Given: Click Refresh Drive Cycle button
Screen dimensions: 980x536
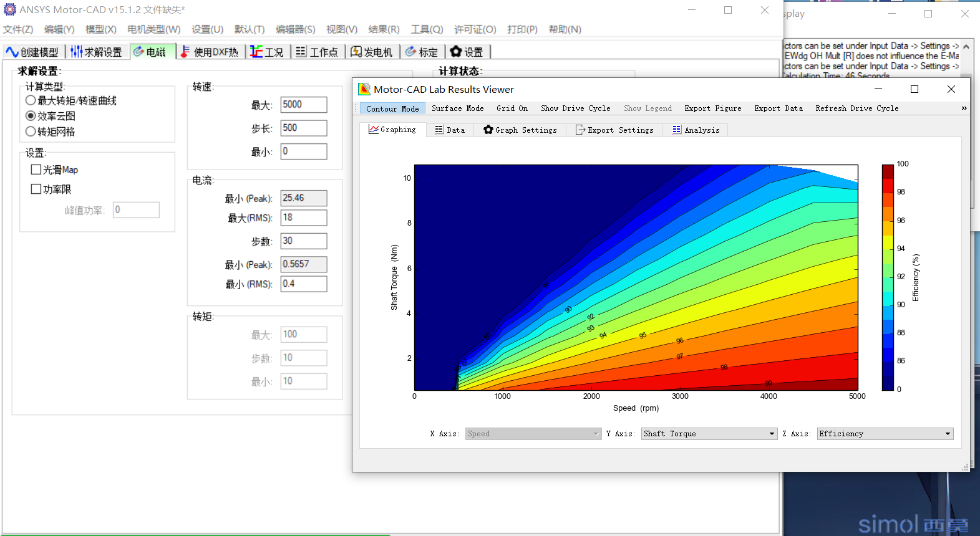Looking at the screenshot, I should click(x=856, y=108).
